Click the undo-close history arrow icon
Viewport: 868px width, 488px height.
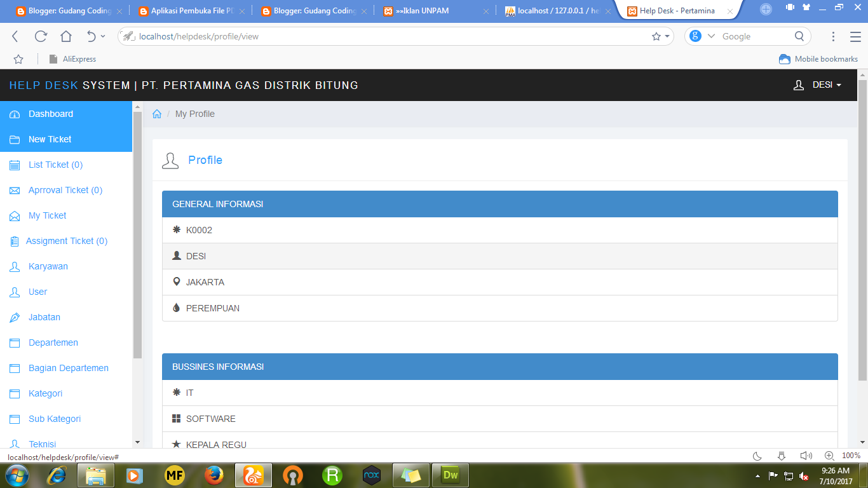point(92,36)
